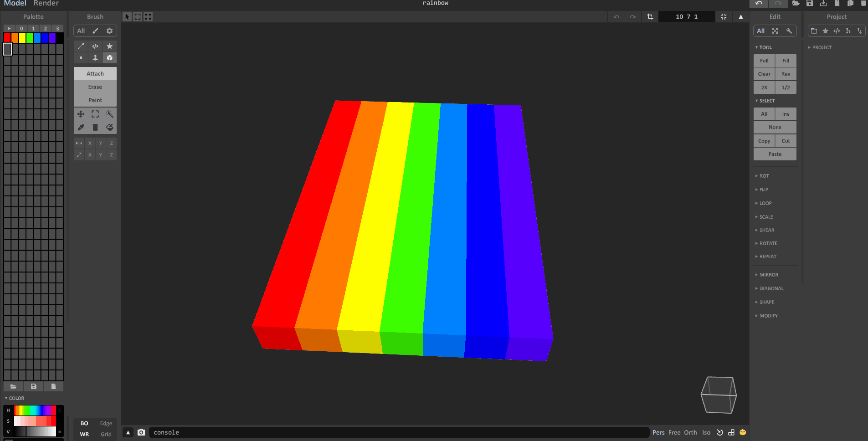Click the model size field 10 7 1
Viewport: 868px width, 441px height.
point(687,17)
